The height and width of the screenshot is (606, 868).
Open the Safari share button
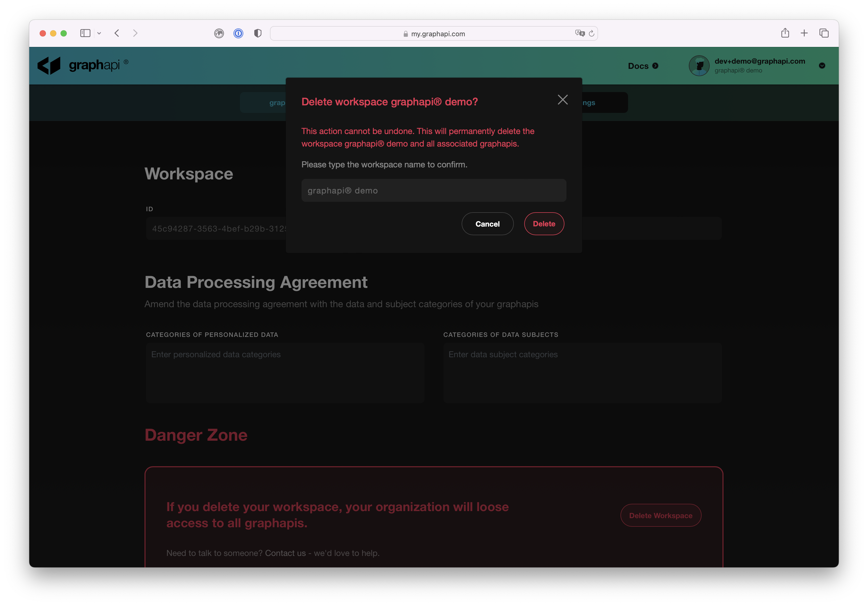785,33
